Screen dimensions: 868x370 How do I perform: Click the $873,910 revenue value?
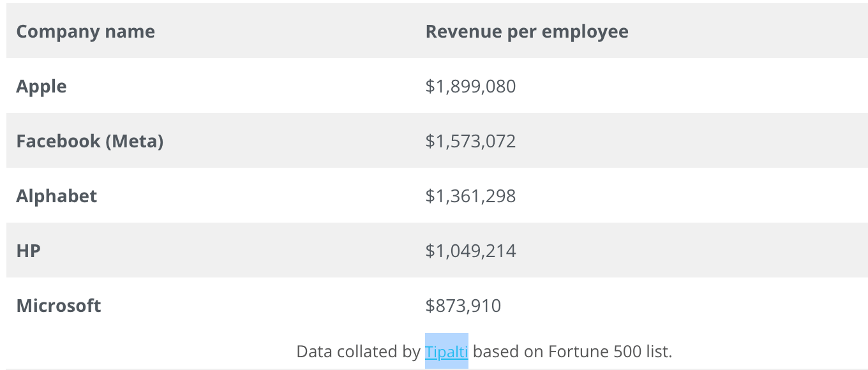(463, 306)
